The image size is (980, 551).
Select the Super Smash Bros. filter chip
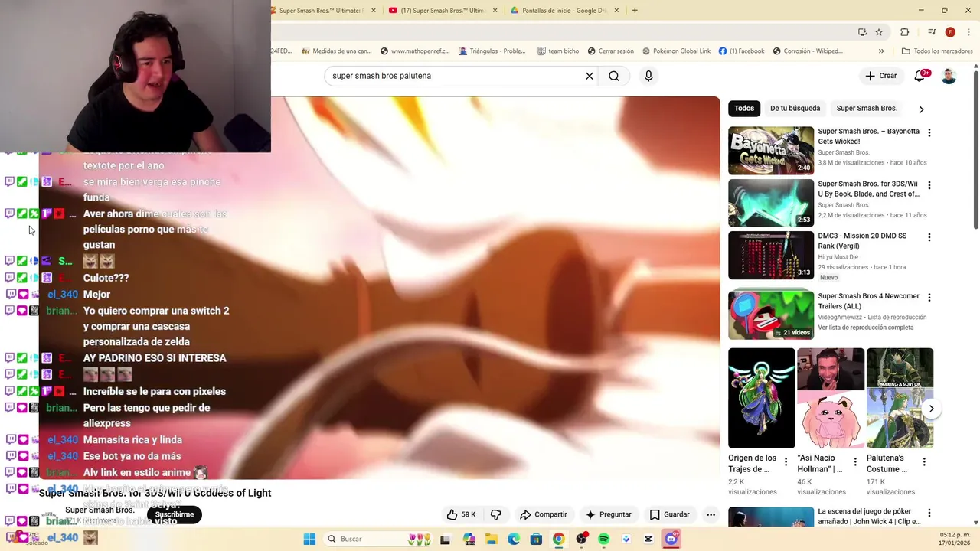[x=867, y=108]
